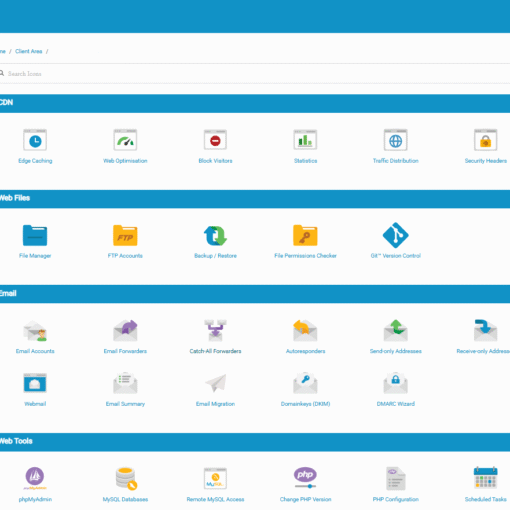Open the Scheduled Tasks calendar icon

[486, 478]
